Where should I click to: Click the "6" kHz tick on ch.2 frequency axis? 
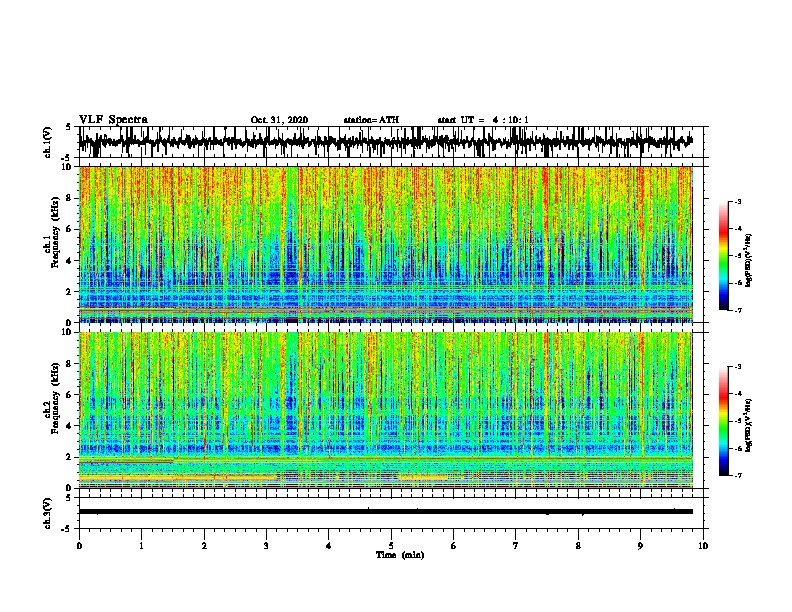(69, 395)
